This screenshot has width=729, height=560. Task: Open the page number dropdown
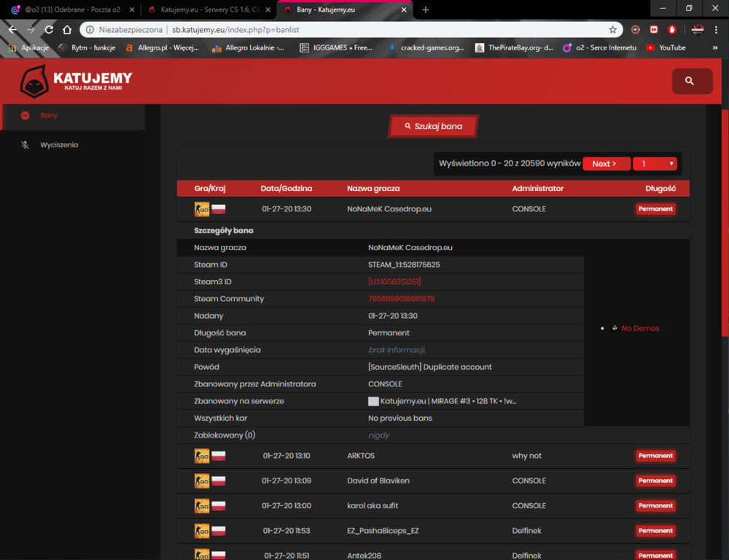coord(655,164)
